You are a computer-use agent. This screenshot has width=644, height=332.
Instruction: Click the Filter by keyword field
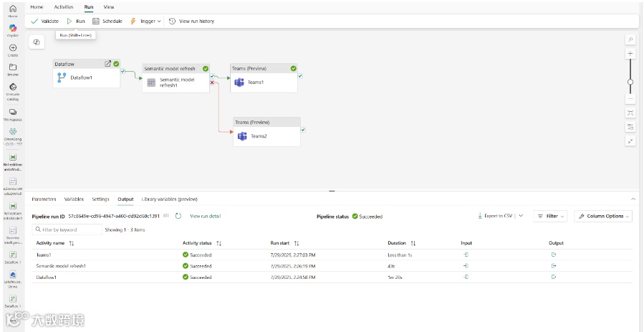(x=67, y=229)
